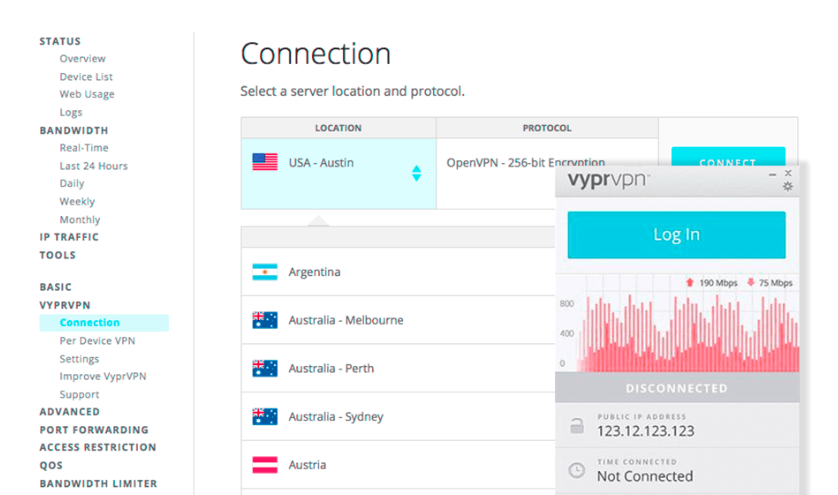This screenshot has width=838, height=495.
Task: Expand the QOS section
Action: [x=51, y=466]
